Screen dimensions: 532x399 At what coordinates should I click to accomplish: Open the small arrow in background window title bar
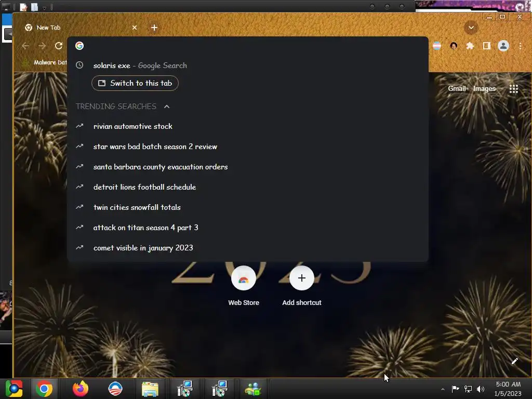click(x=45, y=7)
